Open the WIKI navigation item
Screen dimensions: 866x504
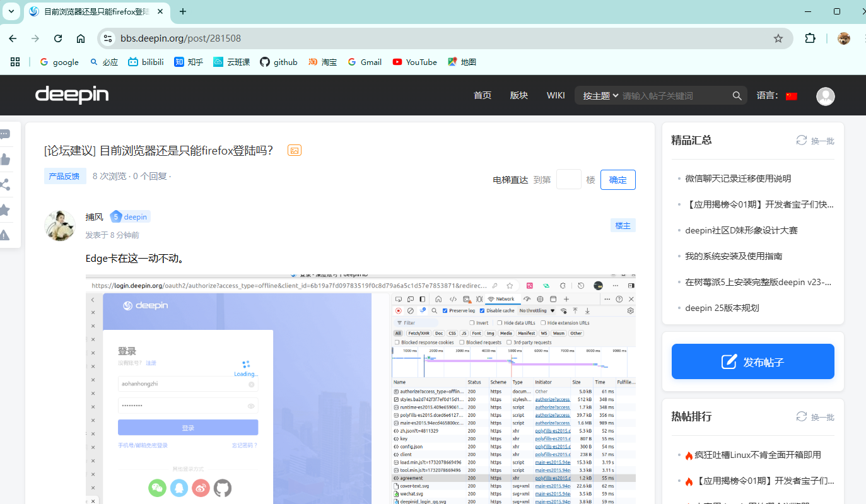point(556,95)
